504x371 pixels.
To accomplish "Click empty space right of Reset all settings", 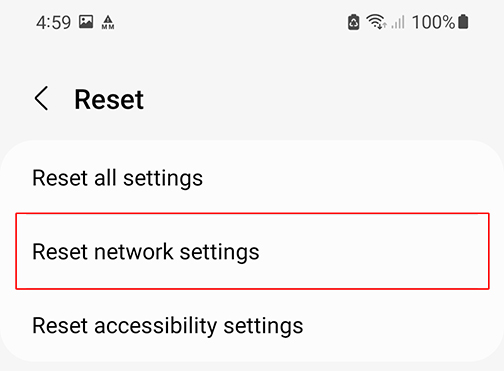I will click(x=353, y=178).
